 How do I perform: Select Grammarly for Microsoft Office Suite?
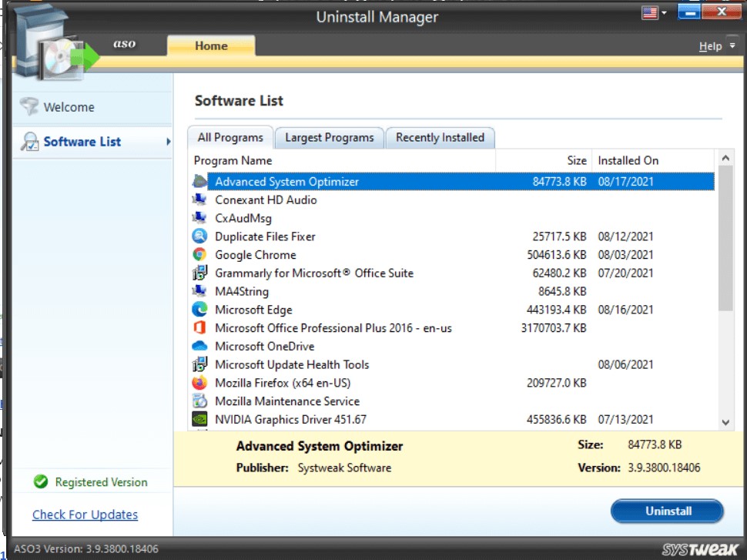tap(316, 273)
